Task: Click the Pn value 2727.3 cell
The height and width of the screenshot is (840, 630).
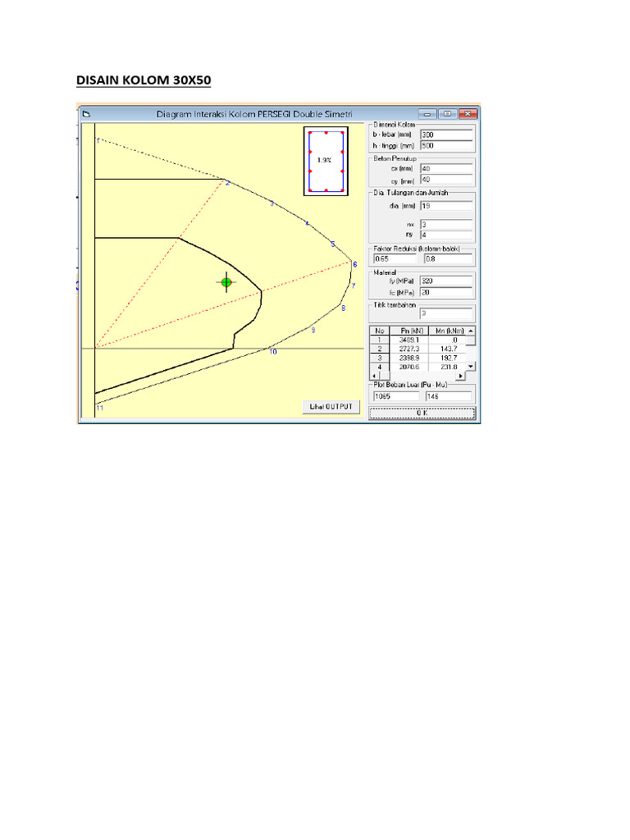Action: pyautogui.click(x=409, y=349)
